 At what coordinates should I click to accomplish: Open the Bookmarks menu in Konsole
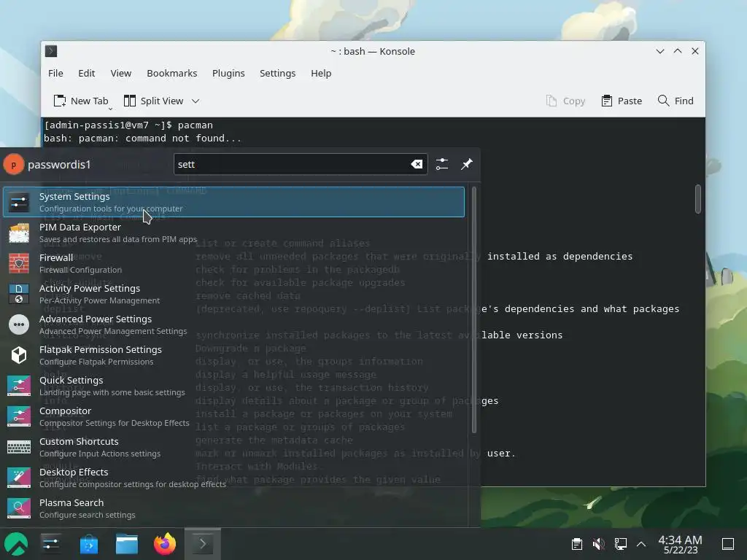pyautogui.click(x=172, y=74)
